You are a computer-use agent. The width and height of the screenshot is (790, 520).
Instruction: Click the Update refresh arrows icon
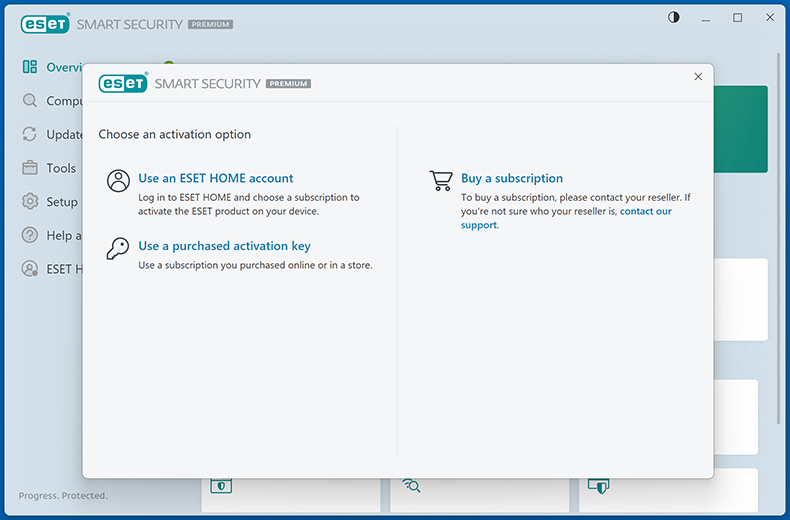[x=30, y=134]
